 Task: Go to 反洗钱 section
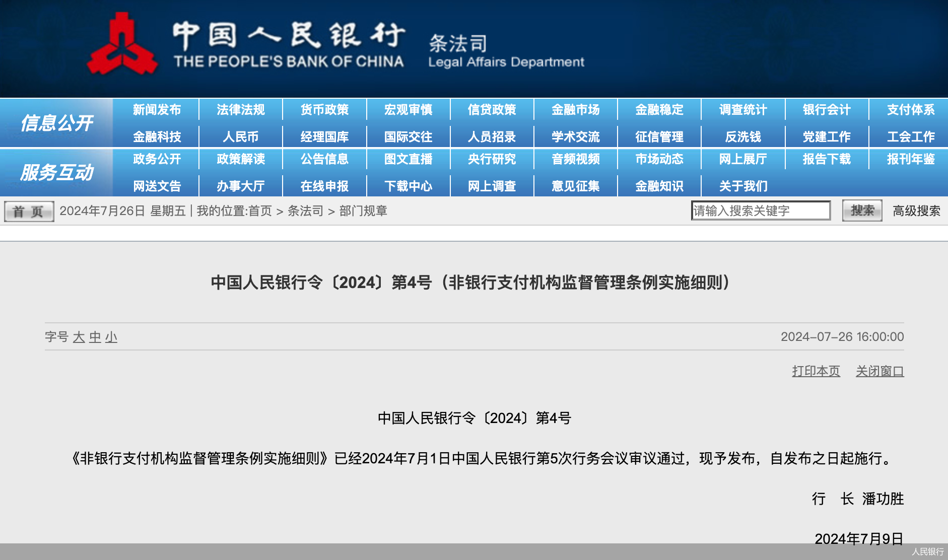coord(743,136)
